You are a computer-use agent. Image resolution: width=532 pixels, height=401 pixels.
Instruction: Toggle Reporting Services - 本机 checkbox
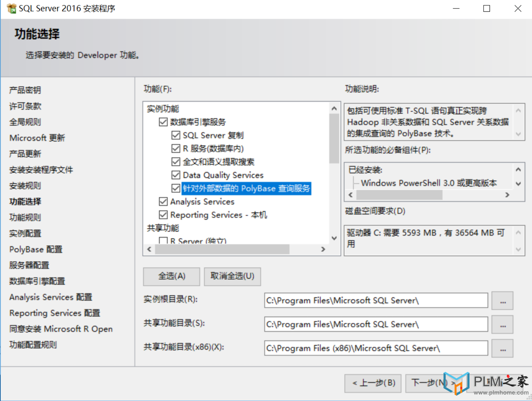tap(163, 215)
